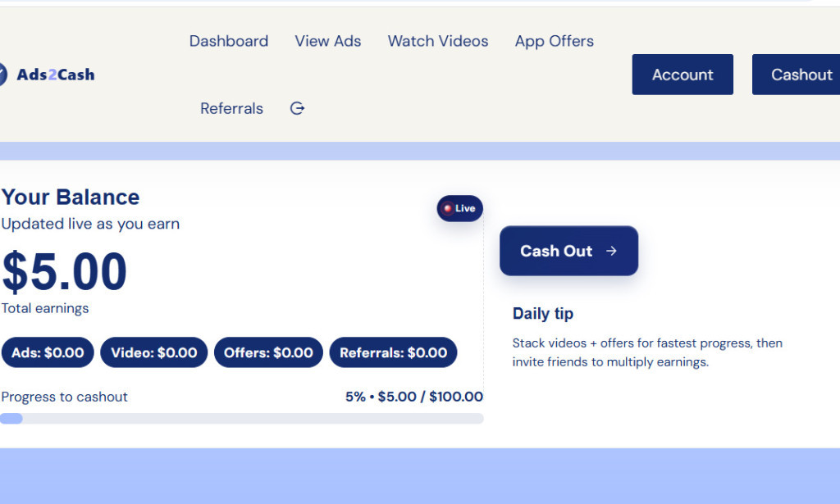
Task: Select the Offers: $0.00 earnings pill
Action: (268, 352)
